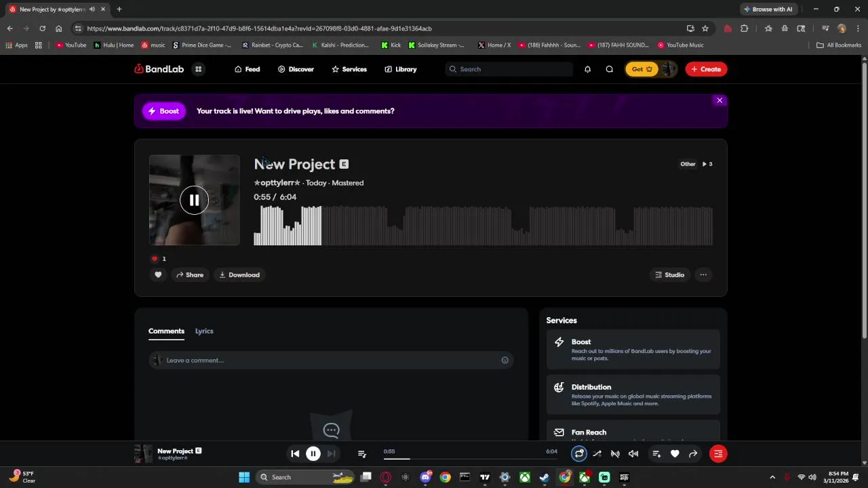Image resolution: width=868 pixels, height=488 pixels.
Task: Open Steam from the taskbar
Action: [x=544, y=477]
